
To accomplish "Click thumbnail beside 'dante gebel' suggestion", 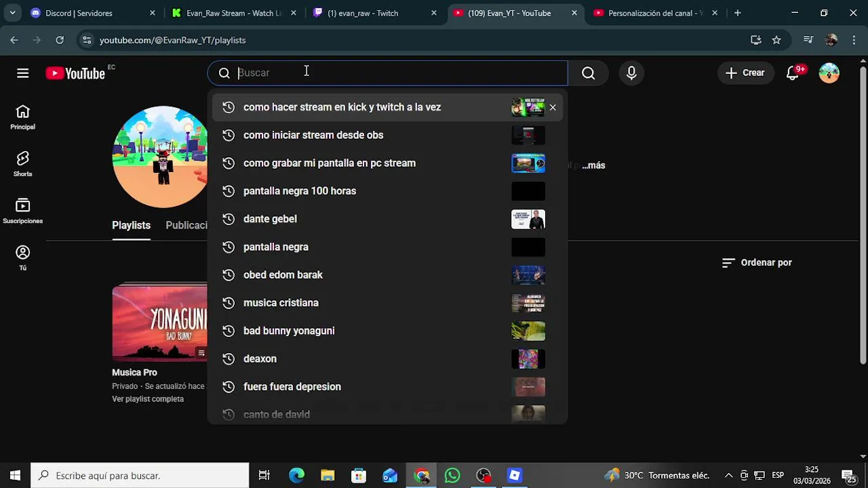I will click(528, 219).
